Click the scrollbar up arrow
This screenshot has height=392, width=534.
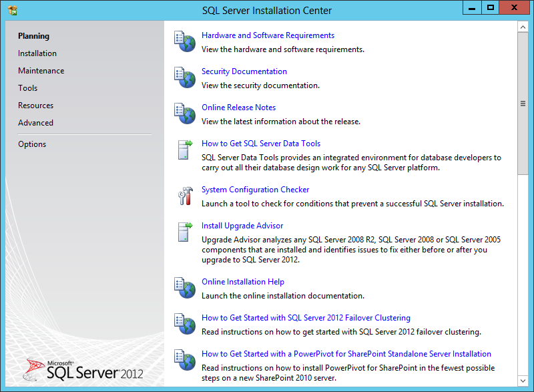pos(523,27)
